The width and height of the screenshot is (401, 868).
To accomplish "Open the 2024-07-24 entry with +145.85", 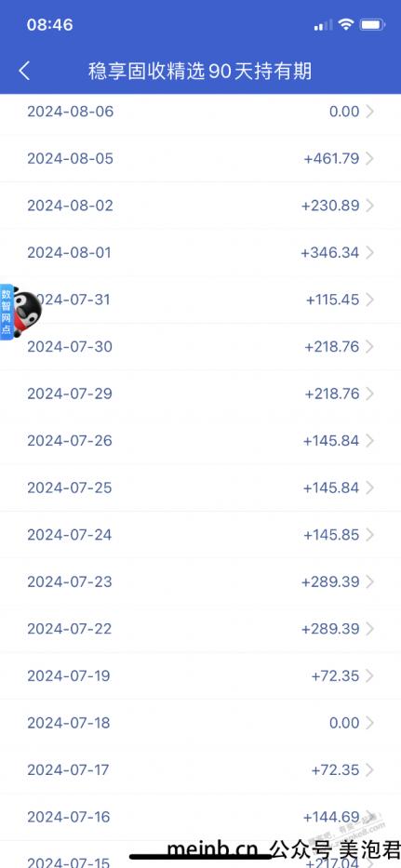I will pos(201,535).
